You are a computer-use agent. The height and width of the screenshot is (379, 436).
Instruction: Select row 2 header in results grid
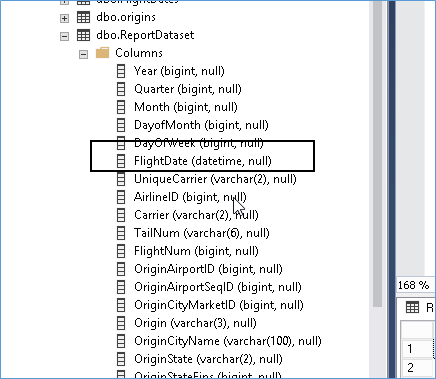click(417, 368)
